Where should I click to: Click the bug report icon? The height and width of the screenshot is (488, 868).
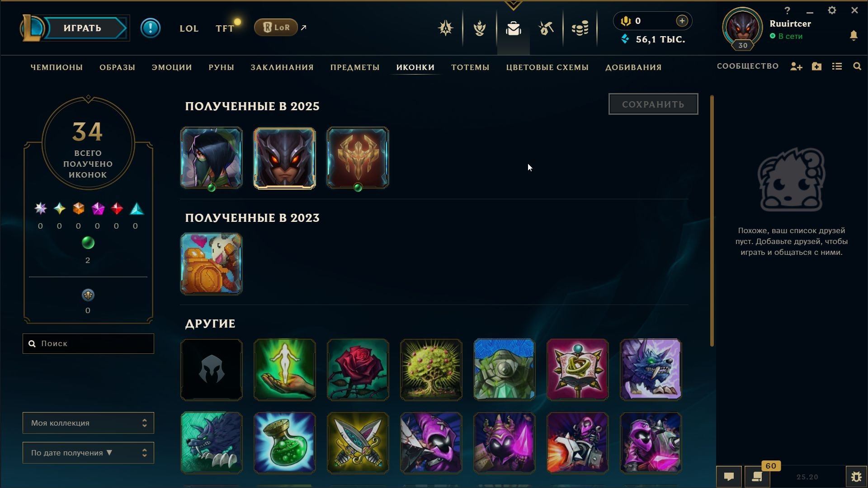(856, 477)
